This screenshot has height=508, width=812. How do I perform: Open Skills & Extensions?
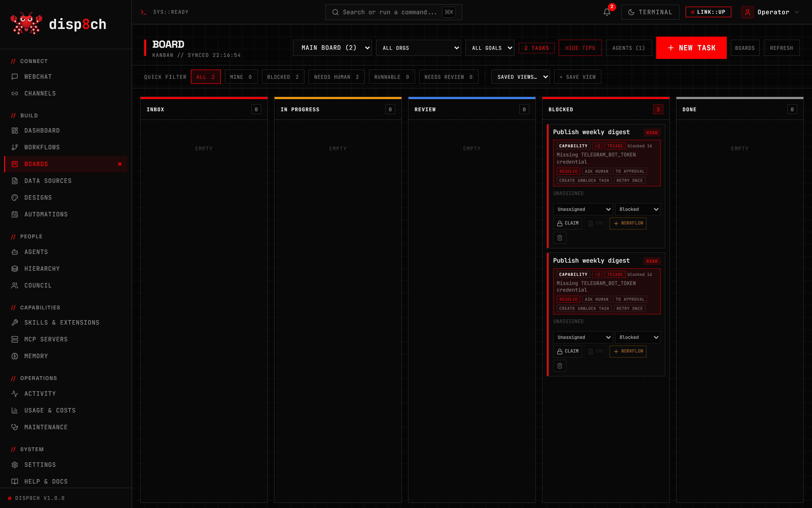tap(66, 323)
